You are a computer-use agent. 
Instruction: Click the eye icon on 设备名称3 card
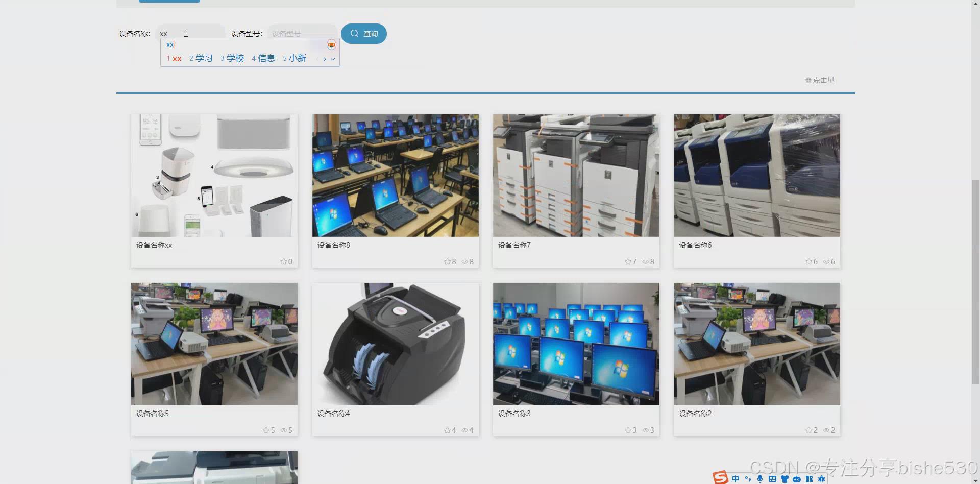click(x=646, y=430)
